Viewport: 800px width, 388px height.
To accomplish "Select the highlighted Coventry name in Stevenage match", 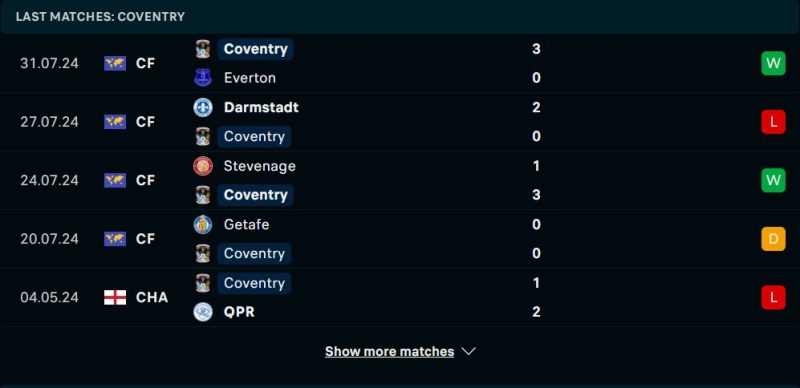I will pos(256,195).
